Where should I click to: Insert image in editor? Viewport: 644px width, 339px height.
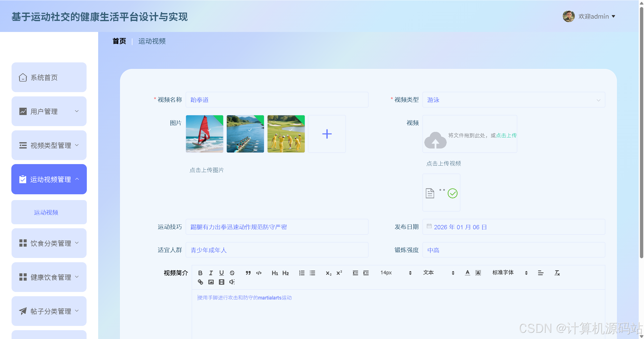pos(211,282)
